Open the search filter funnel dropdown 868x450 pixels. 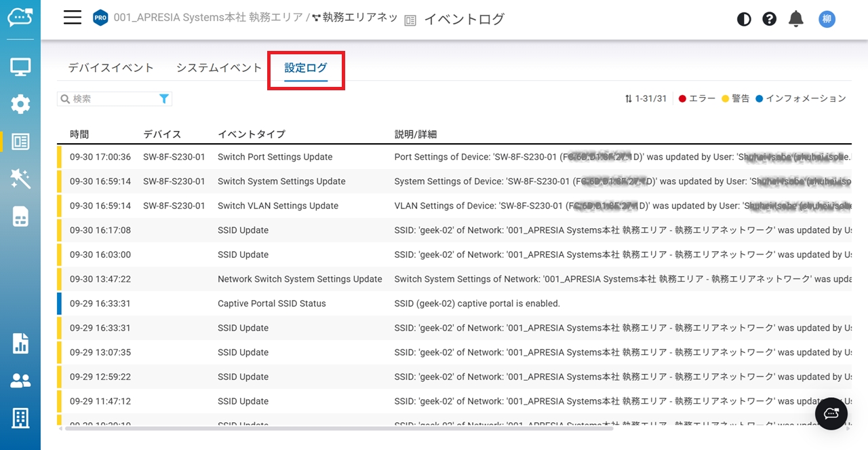(163, 99)
